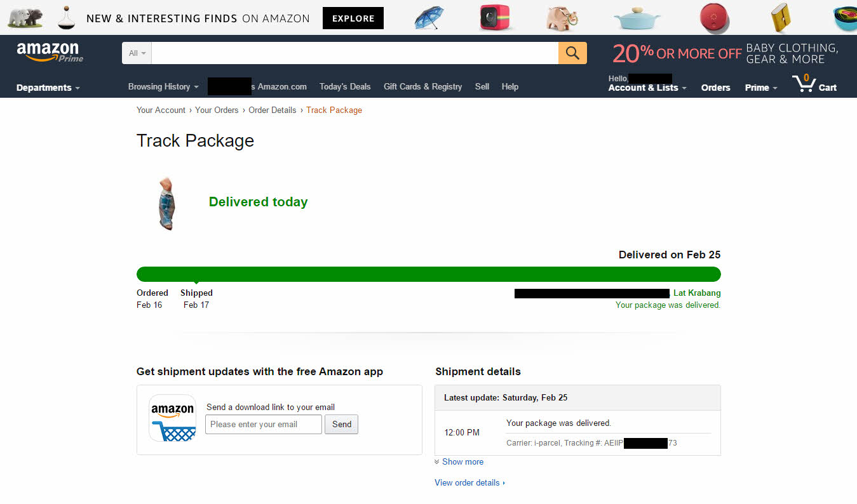857x504 pixels.
Task: Click the orange search magnifier button
Action: pos(572,53)
